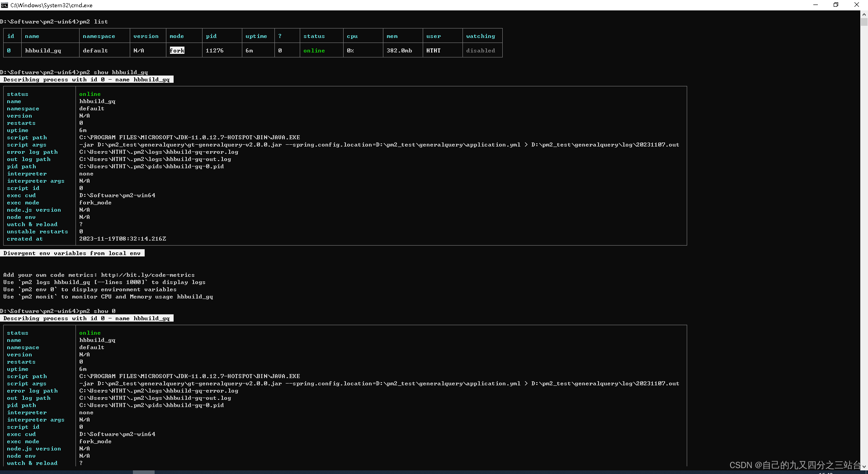The height and width of the screenshot is (474, 868).
Task: Minimize the cmd.exe window
Action: point(816,5)
